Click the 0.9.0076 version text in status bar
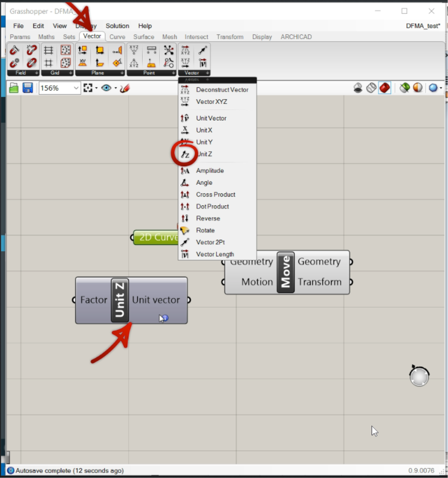This screenshot has width=448, height=478. point(421,470)
